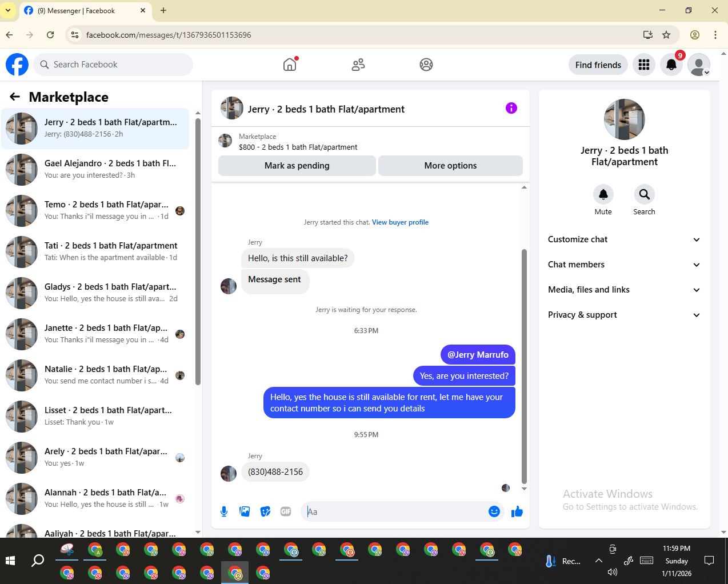Open Janette conversation
The image size is (728, 584).
95,334
